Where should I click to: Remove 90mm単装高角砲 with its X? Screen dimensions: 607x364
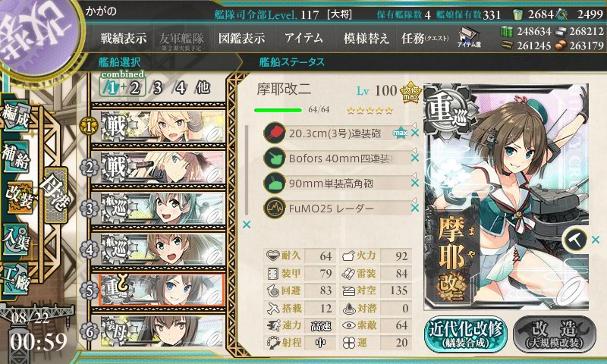coord(414,183)
